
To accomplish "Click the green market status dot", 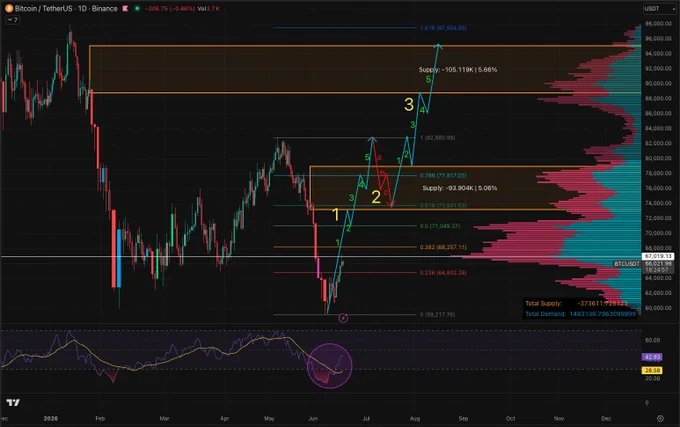I will pyautogui.click(x=137, y=8).
